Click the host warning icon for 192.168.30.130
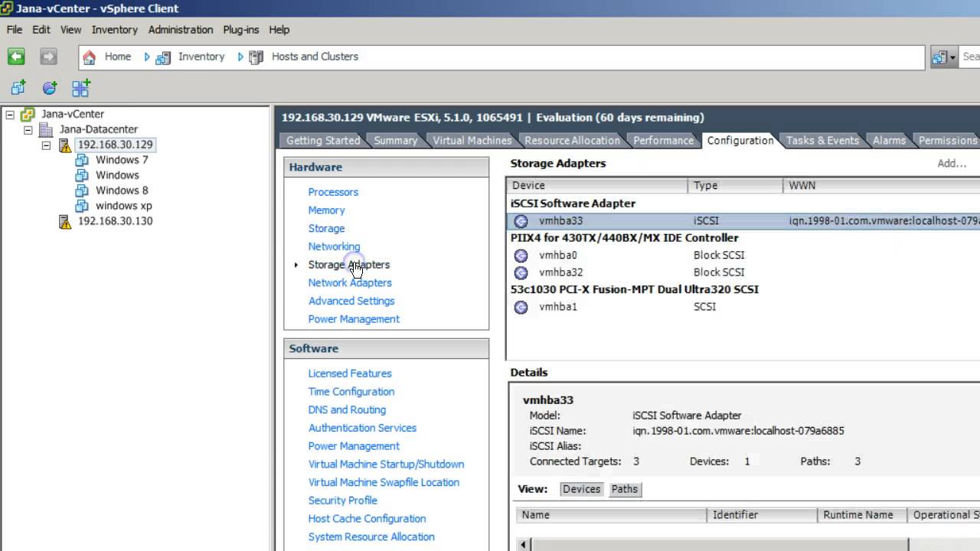Image resolution: width=980 pixels, height=551 pixels. [x=65, y=221]
